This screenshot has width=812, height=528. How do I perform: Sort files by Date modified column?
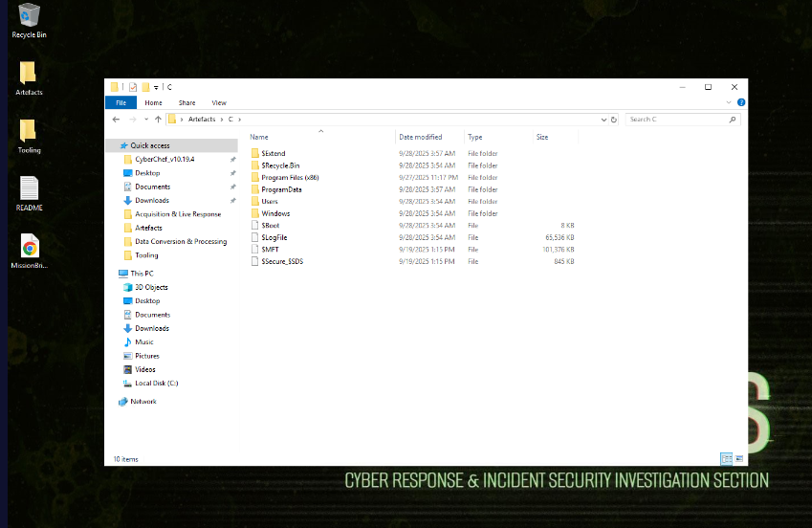coord(421,137)
